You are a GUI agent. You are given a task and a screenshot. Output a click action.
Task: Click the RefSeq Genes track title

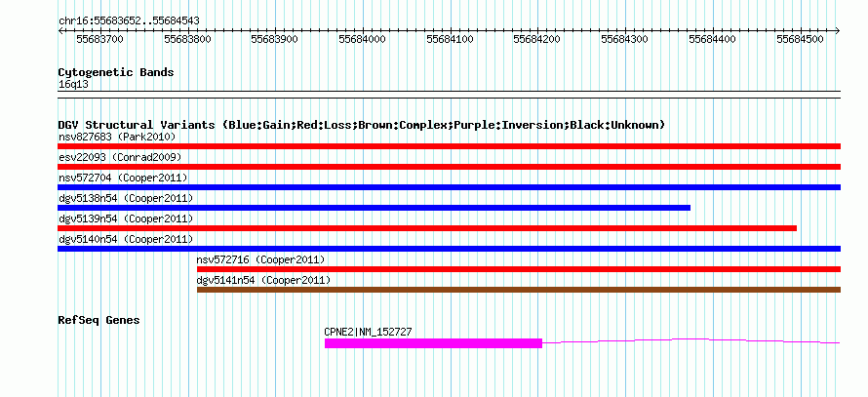(x=99, y=320)
